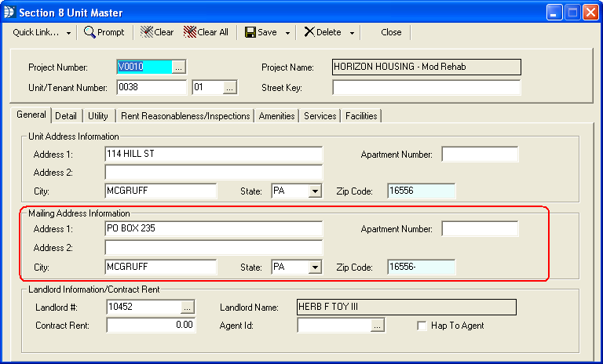Click Unit Address 1 field with 114 HILL ST
The image size is (603, 364).
tap(214, 154)
